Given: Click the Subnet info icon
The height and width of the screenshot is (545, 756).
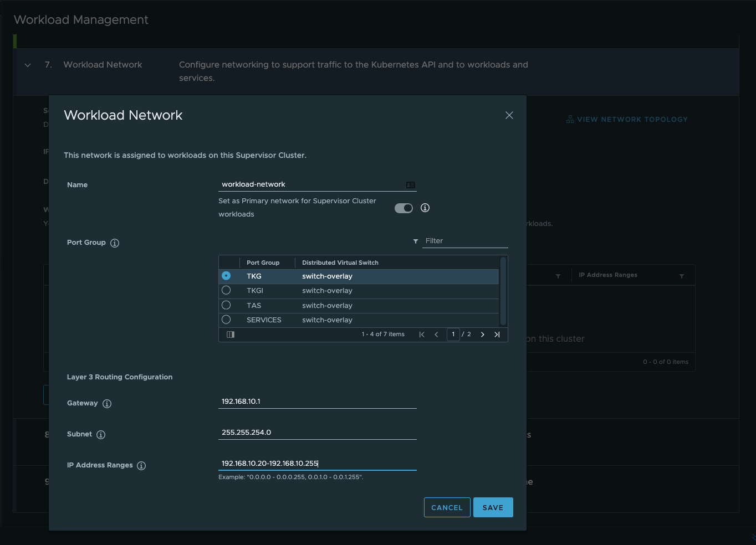Looking at the screenshot, I should pos(101,435).
